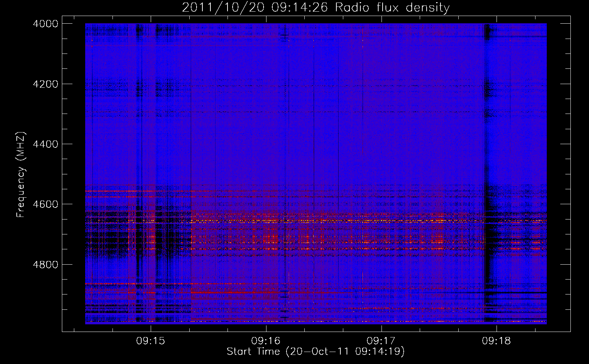Select the 4200 frequency axis label
The height and width of the screenshot is (364, 589).
[46, 84]
